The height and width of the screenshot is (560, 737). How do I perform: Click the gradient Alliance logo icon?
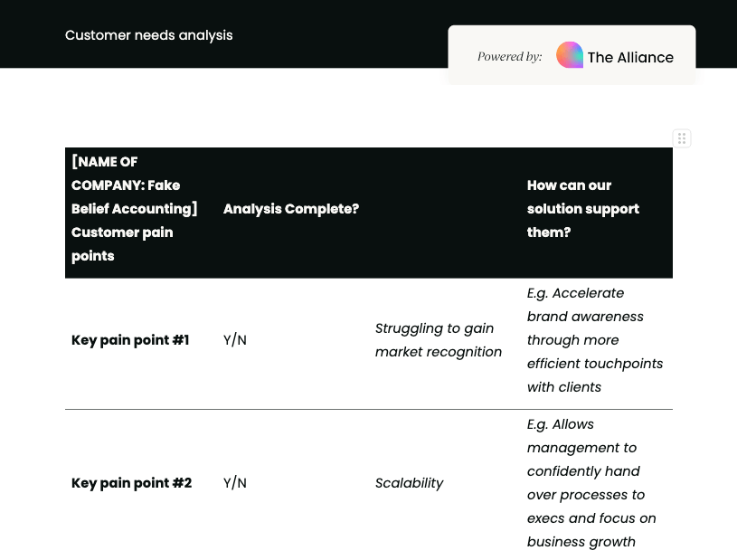pos(569,54)
